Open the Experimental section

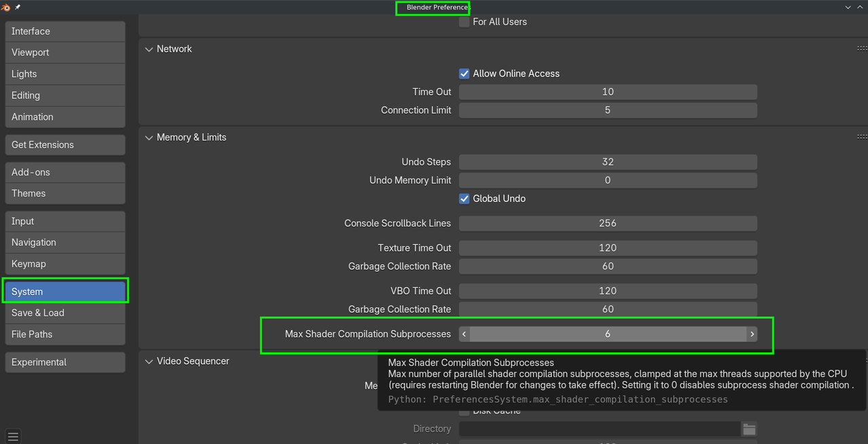(65, 362)
